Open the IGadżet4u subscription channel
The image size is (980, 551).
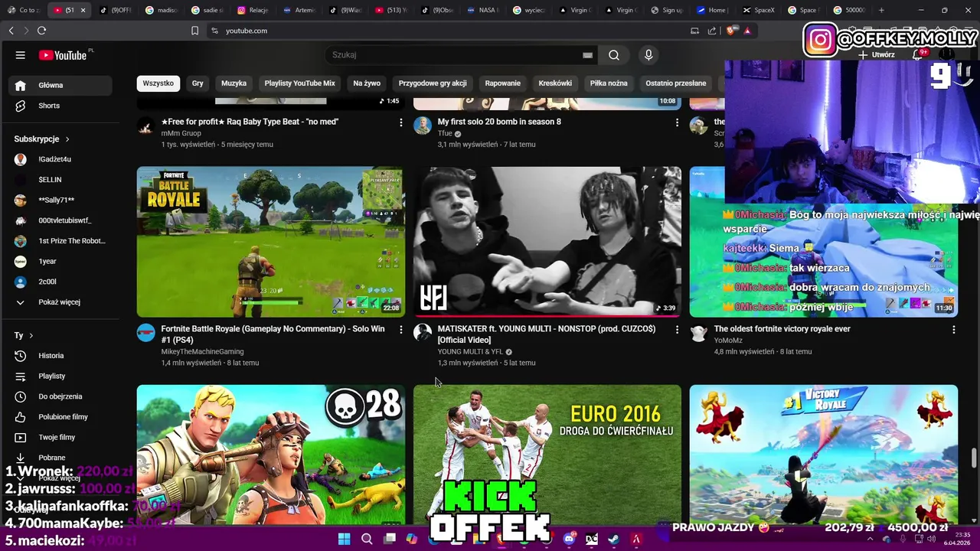(x=60, y=159)
